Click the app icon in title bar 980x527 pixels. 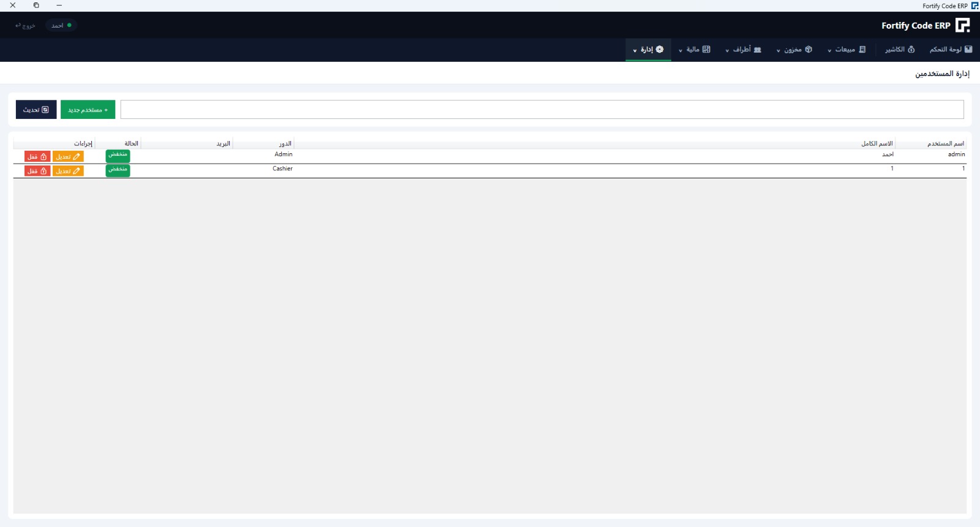point(974,6)
